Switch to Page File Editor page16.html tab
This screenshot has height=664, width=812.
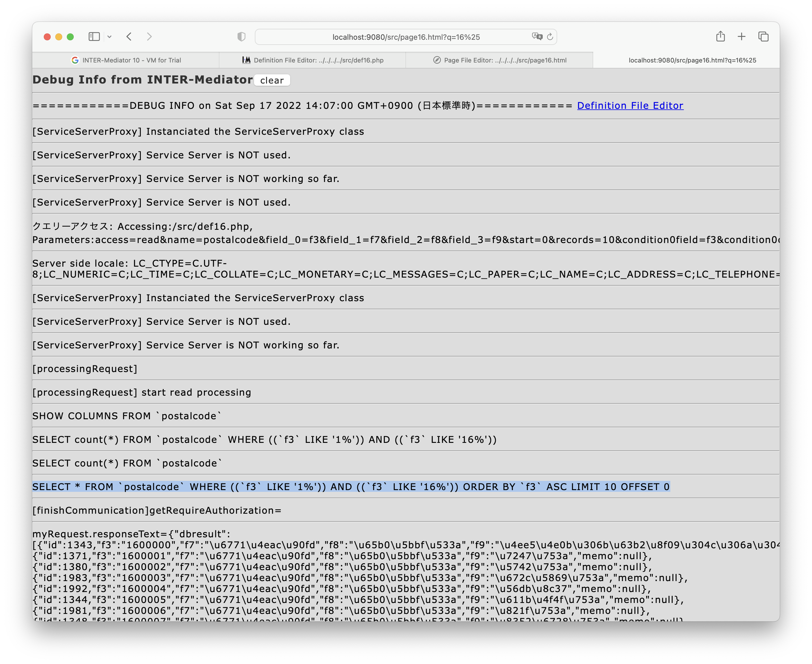500,60
